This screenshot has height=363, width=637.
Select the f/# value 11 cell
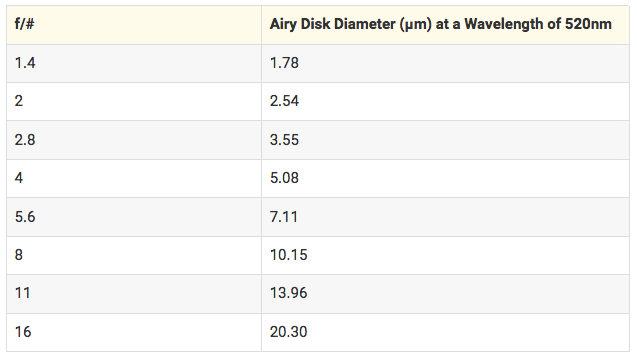click(x=134, y=294)
